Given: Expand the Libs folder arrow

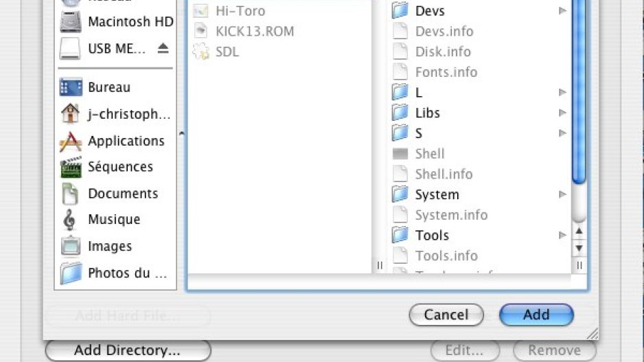Looking at the screenshot, I should 562,113.
